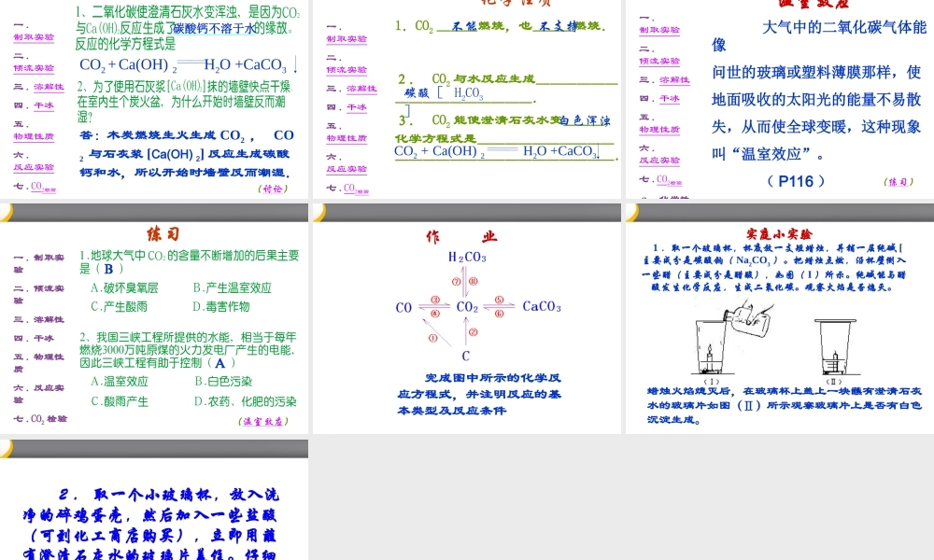The height and width of the screenshot is (560, 934).
Task: Open 溶解性 link in the greenhouse-effect slide
Action: pos(674,79)
